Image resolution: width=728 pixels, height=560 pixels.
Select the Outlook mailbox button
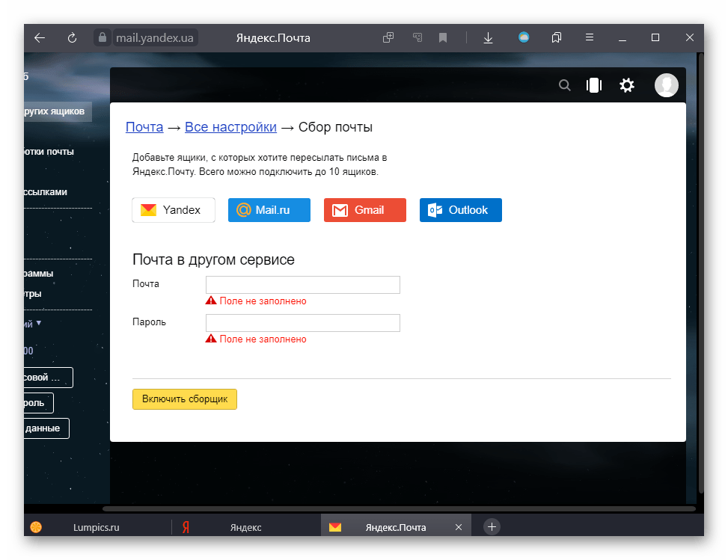coord(461,210)
